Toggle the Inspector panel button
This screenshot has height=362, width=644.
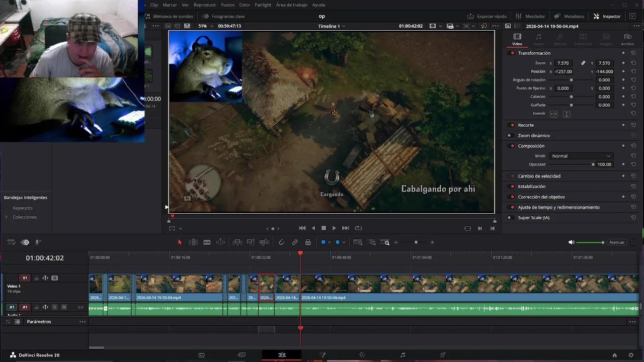(x=607, y=16)
